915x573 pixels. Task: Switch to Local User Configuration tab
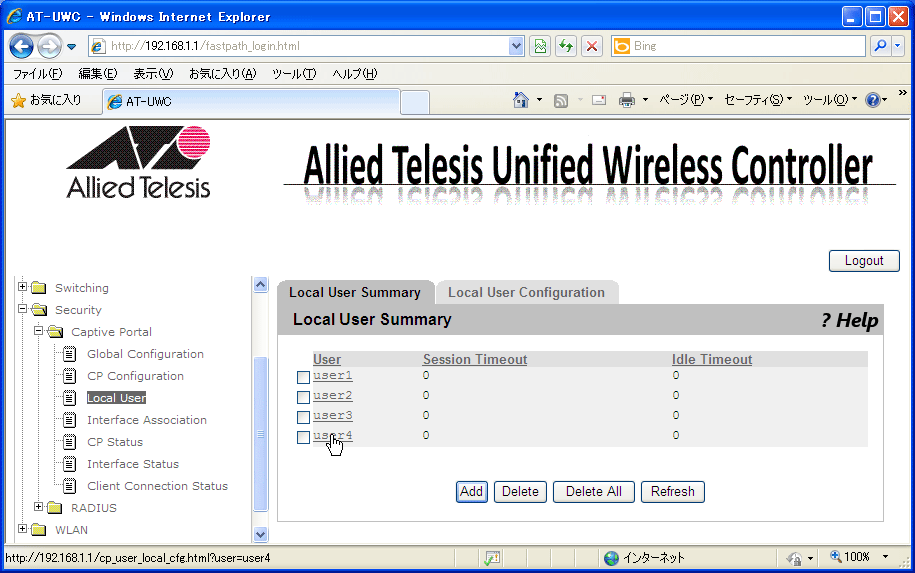[526, 292]
